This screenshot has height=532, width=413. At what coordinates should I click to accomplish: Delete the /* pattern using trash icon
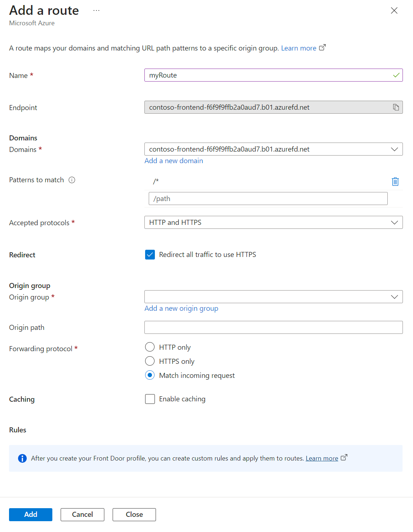(395, 182)
